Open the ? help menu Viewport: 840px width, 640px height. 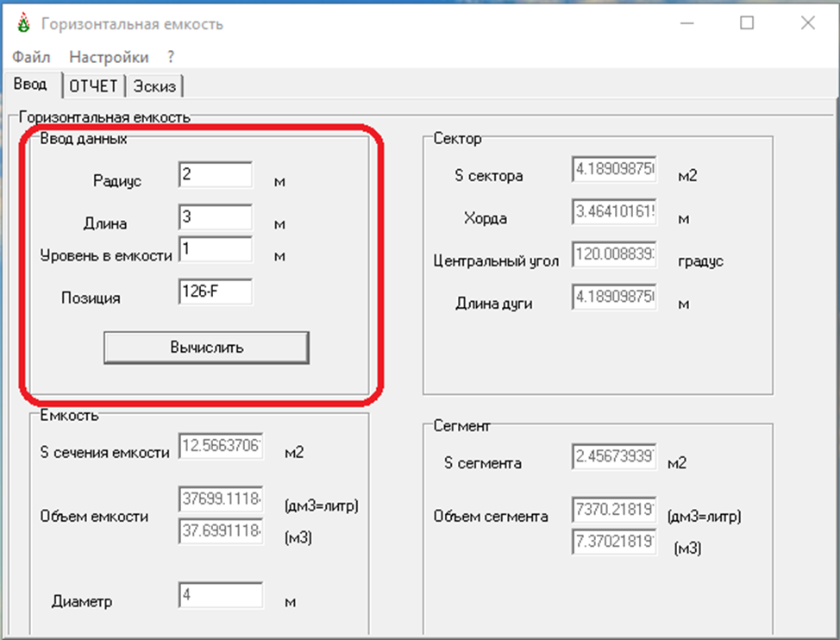171,57
